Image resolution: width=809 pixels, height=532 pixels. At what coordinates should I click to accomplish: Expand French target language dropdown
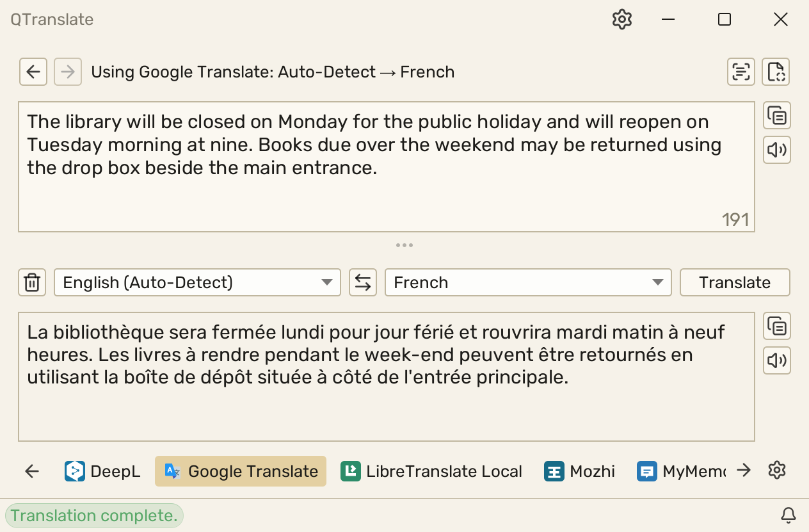[x=528, y=282]
